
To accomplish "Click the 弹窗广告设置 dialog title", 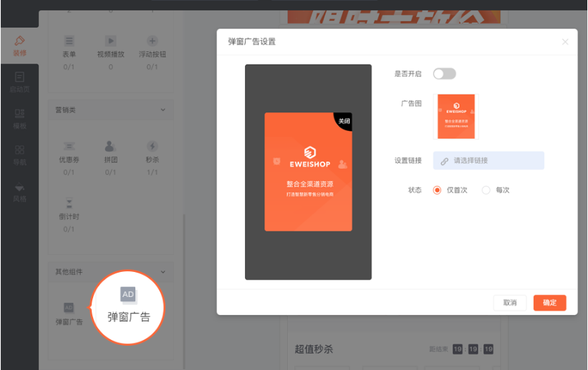I will [251, 42].
